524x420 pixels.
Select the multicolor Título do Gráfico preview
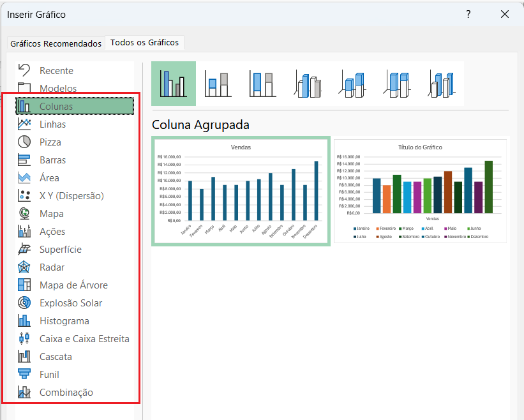pos(419,191)
